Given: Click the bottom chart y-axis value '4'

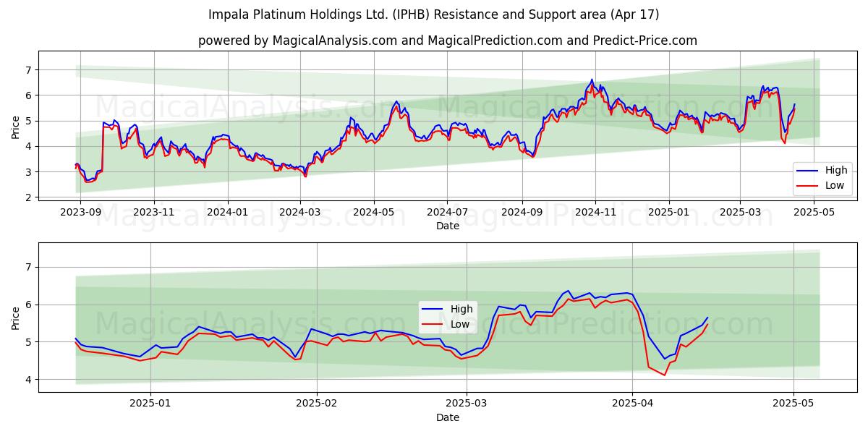Looking at the screenshot, I should tap(29, 380).
